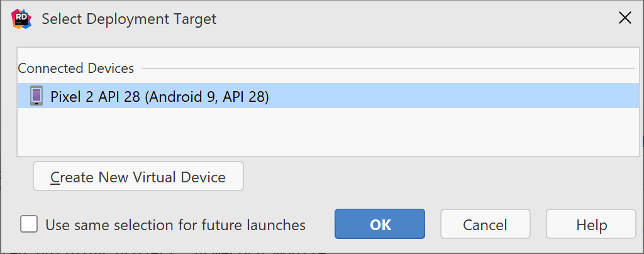Click the 'Use same selection for future launches' label
Screen dimensions: 644x254
pos(175,225)
